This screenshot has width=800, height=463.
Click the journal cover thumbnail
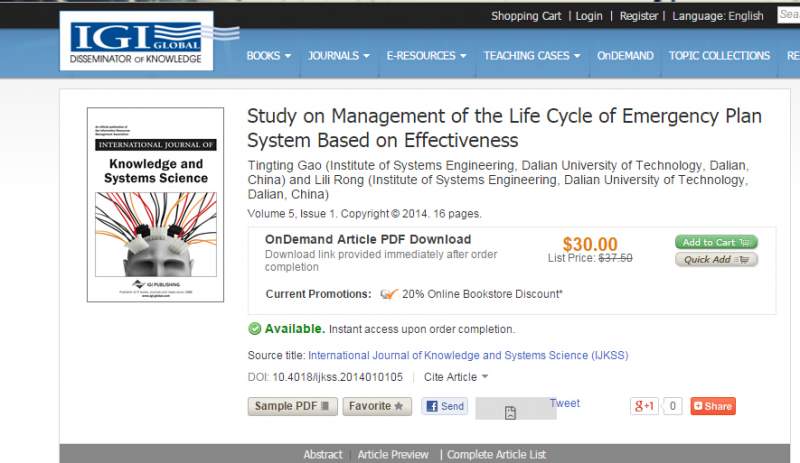click(155, 205)
